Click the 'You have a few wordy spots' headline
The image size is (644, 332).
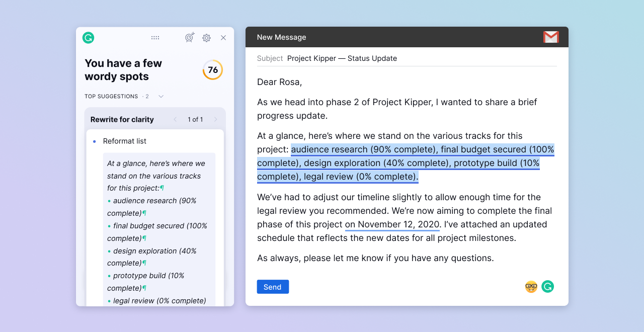pyautogui.click(x=123, y=70)
